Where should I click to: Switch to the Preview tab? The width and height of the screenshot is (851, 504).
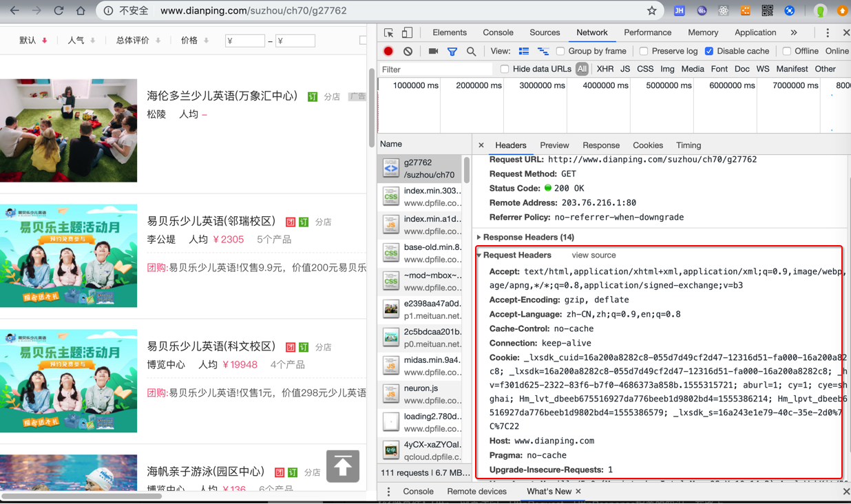(554, 145)
